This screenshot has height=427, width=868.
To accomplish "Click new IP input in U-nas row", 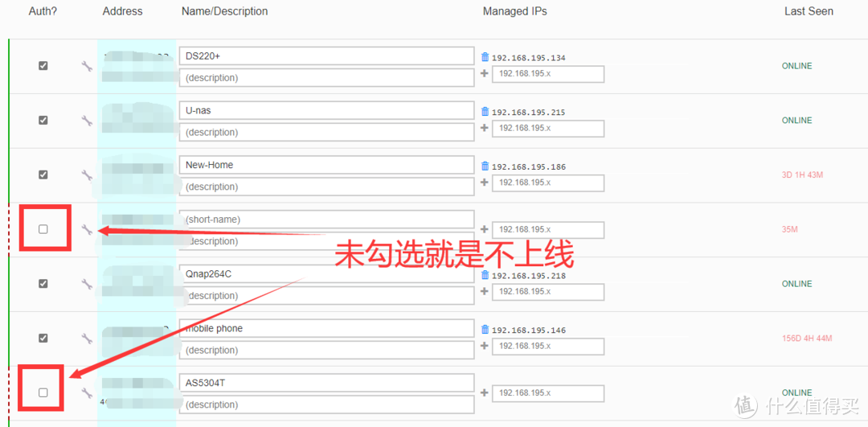I will [548, 128].
